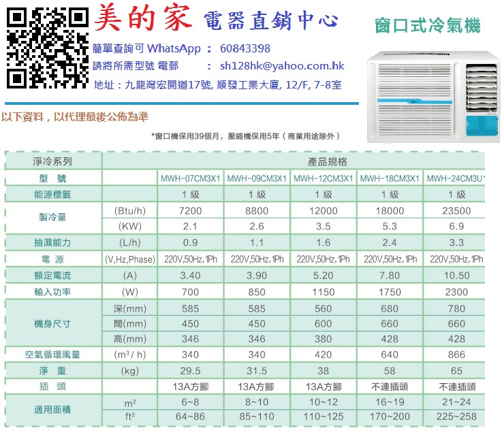Click the WhatsApp number 60843398

(x=245, y=48)
